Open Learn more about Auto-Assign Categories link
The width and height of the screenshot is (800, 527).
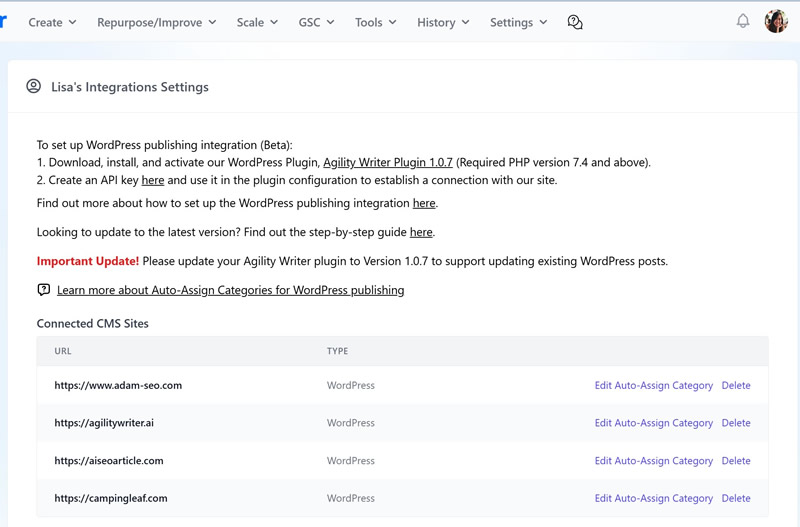tap(231, 290)
